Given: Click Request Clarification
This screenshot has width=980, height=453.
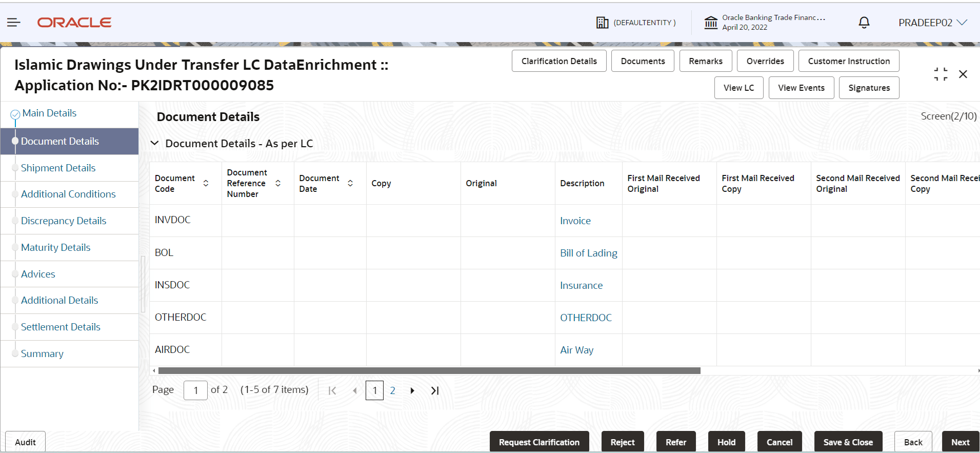Looking at the screenshot, I should tap(539, 442).
